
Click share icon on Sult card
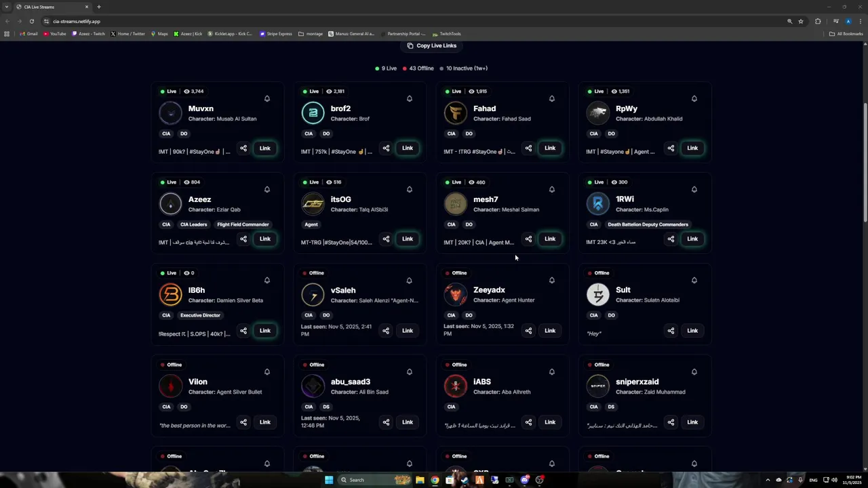[671, 331]
